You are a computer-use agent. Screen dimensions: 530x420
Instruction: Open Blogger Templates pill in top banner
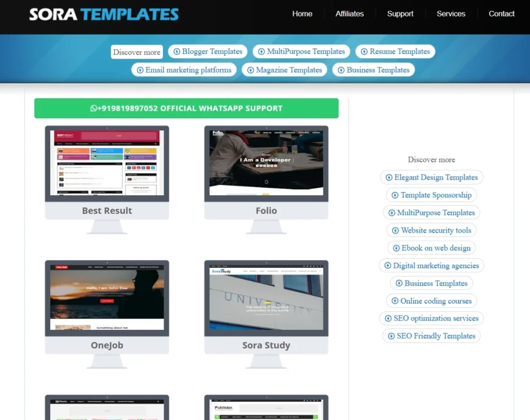click(x=208, y=51)
